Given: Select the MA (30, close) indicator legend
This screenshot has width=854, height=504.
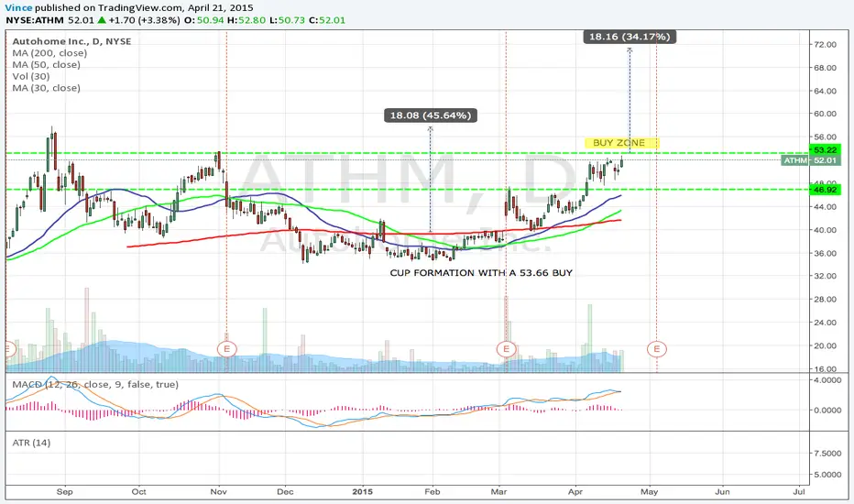Looking at the screenshot, I should tap(47, 88).
